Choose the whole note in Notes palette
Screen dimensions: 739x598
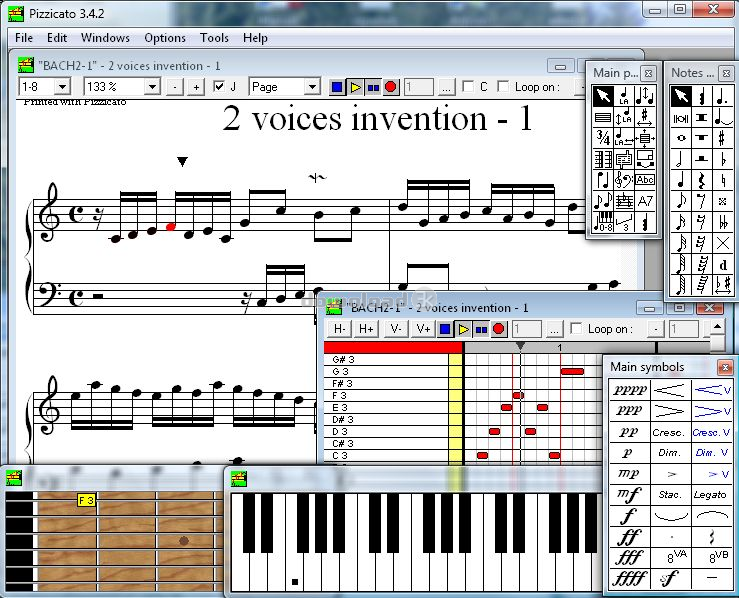681,138
